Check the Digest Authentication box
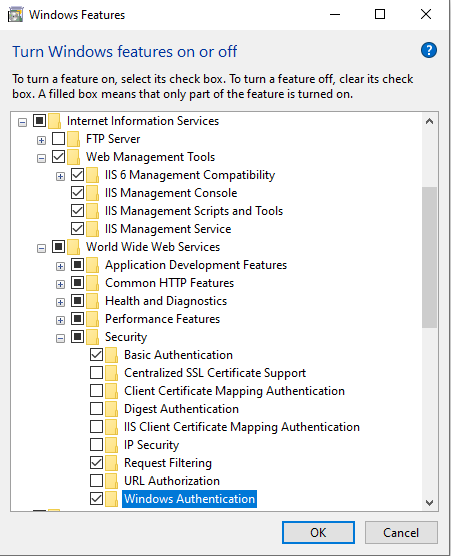451x556 pixels. pyautogui.click(x=96, y=408)
